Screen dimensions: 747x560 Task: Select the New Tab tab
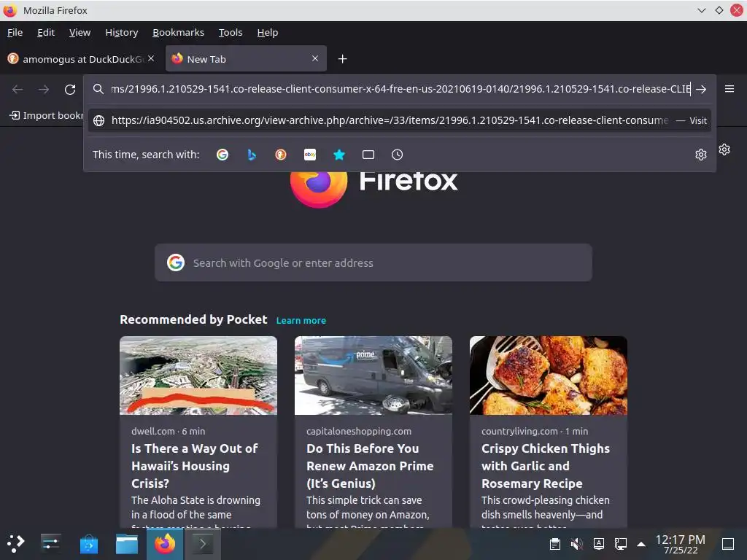click(246, 58)
